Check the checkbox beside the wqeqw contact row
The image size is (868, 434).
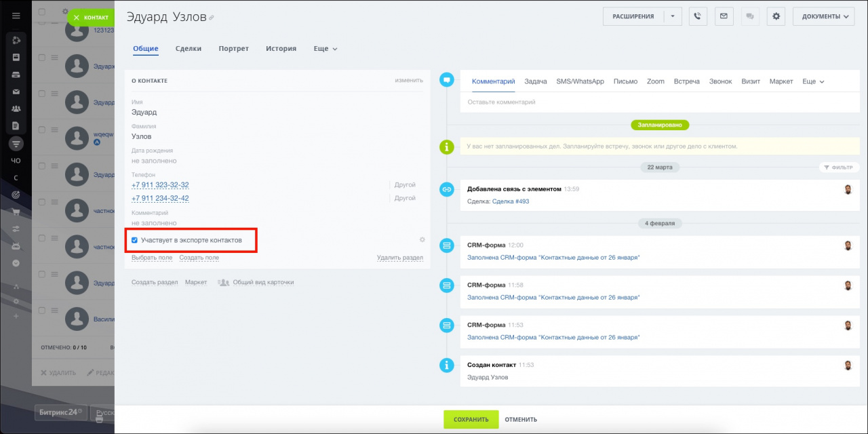[x=42, y=131]
